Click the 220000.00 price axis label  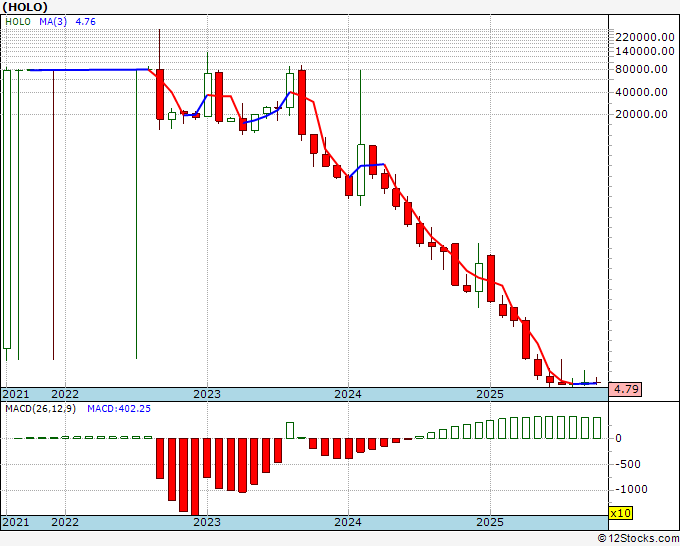click(645, 37)
